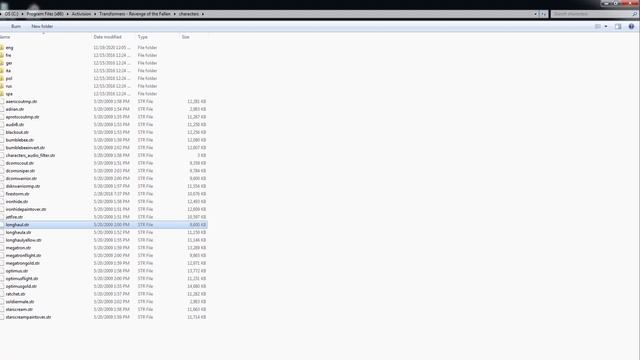Screen dimensions: 640x360
Task: Click the fre folder icon
Action: coord(2,55)
